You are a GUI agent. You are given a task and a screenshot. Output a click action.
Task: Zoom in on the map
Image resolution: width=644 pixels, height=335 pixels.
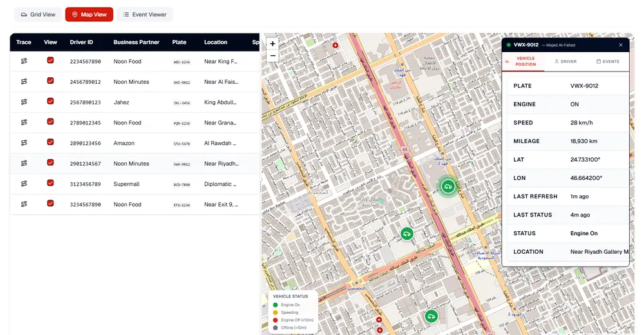pos(272,44)
